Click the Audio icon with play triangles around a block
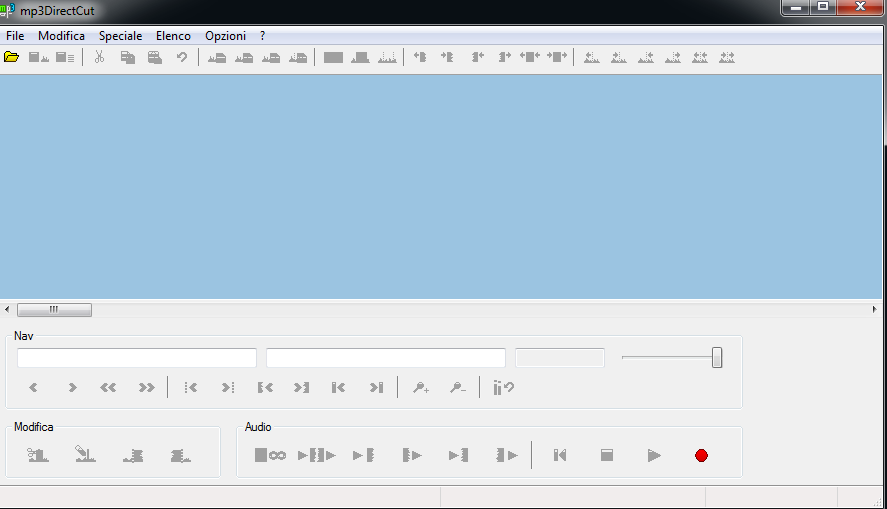Viewport: 887px width, 509px height. 317,455
